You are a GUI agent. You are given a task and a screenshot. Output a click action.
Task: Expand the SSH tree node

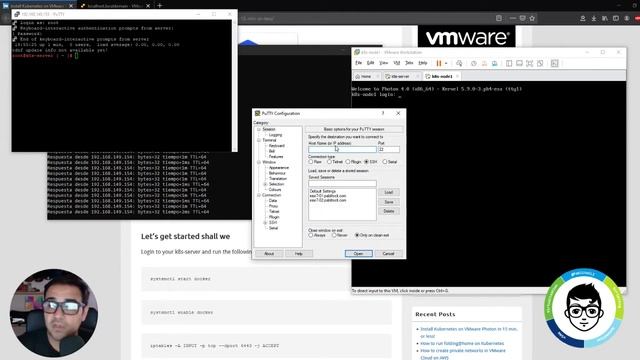[x=265, y=223]
